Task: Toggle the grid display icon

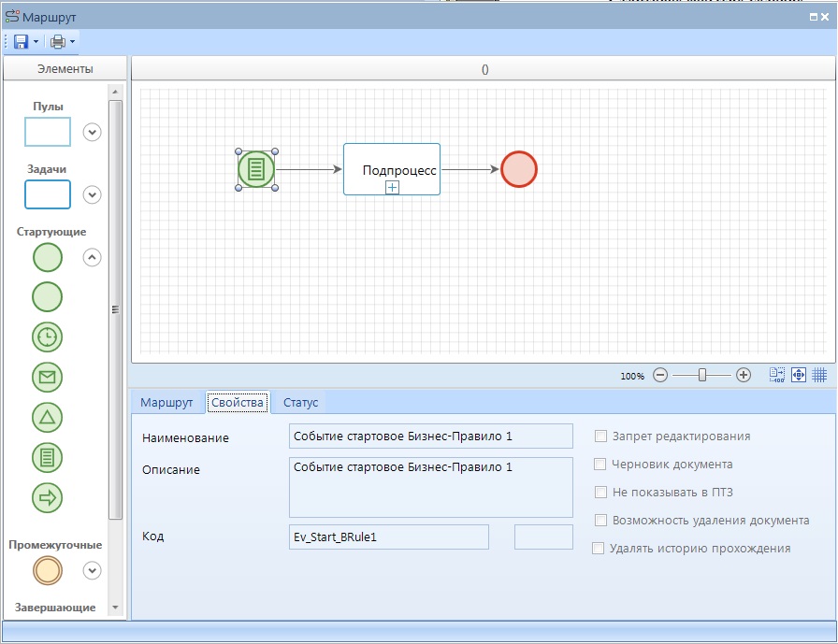Action: [819, 375]
